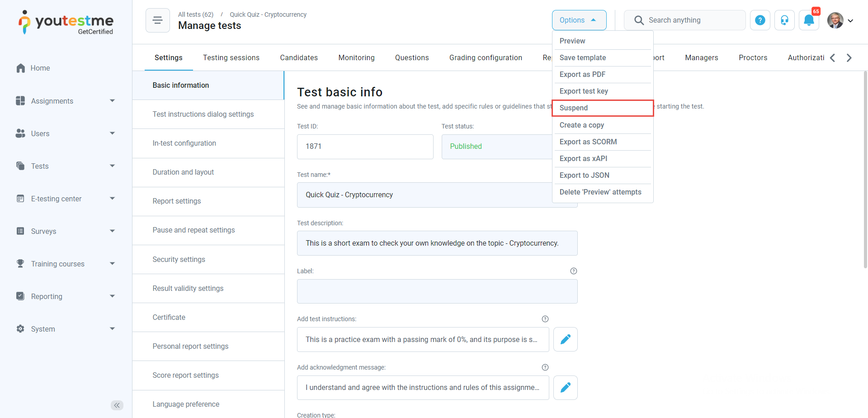This screenshot has height=418, width=868.
Task: Click the hamburger menu icon
Action: click(x=157, y=20)
